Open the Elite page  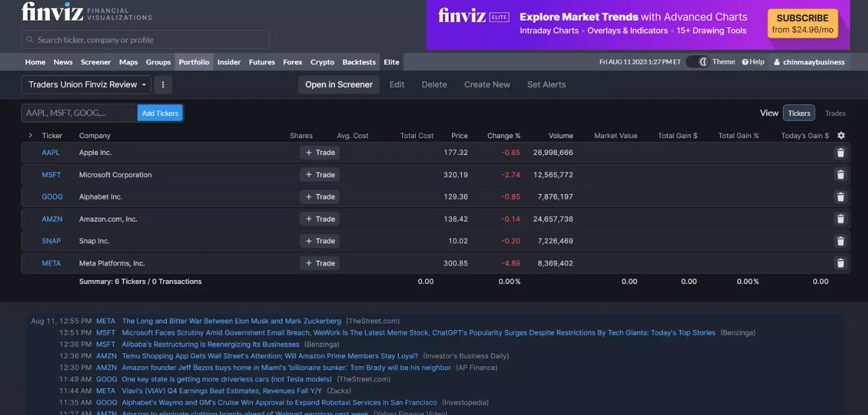tap(391, 62)
